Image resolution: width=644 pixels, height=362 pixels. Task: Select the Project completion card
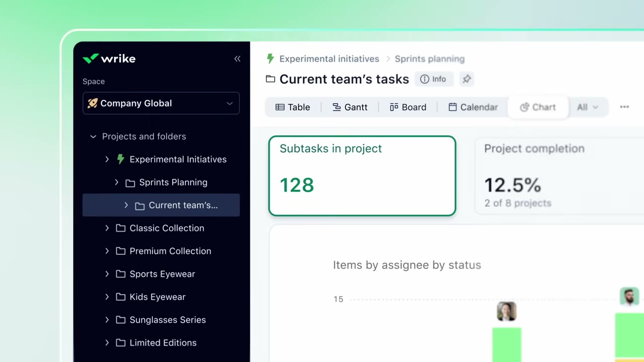(559, 176)
